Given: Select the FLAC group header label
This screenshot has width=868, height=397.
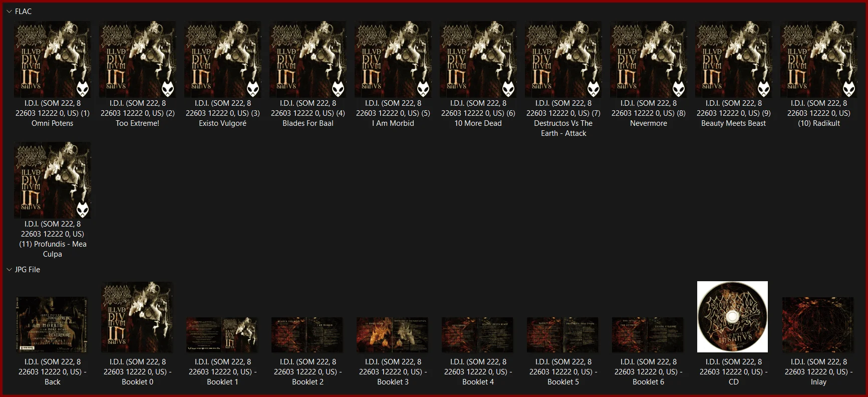Looking at the screenshot, I should point(23,11).
